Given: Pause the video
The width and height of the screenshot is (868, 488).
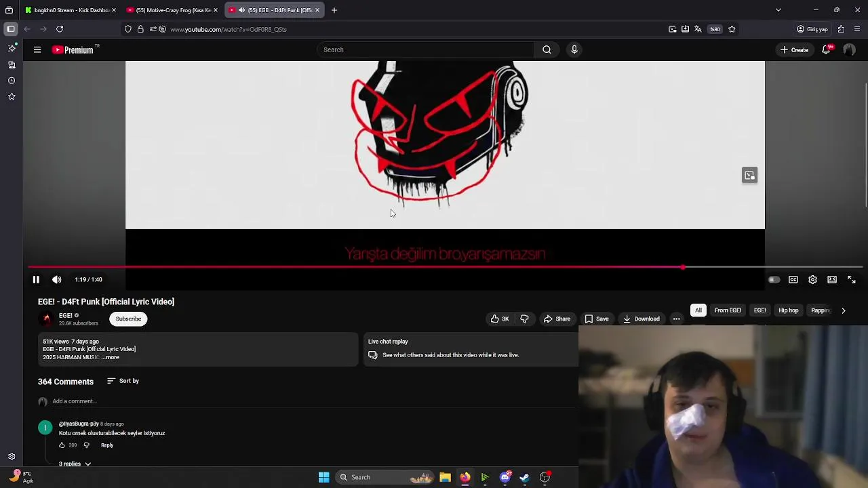Looking at the screenshot, I should (36, 279).
